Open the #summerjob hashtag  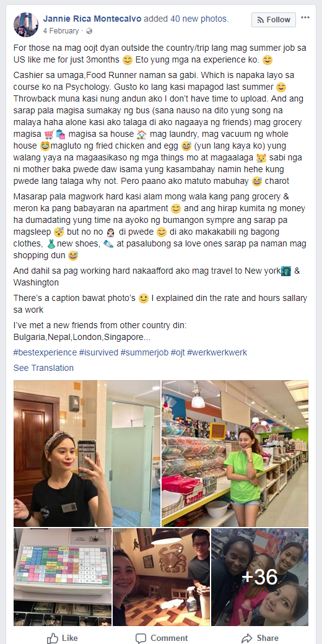pos(144,352)
